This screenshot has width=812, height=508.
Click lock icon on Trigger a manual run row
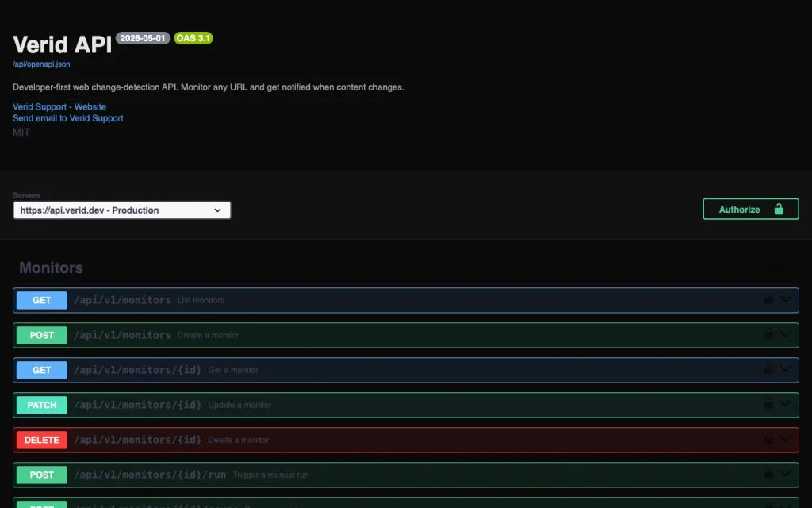click(768, 474)
